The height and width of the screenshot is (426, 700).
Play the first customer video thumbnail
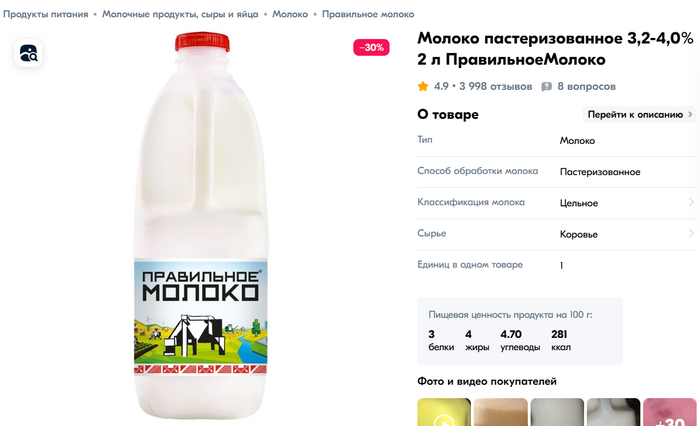click(444, 412)
